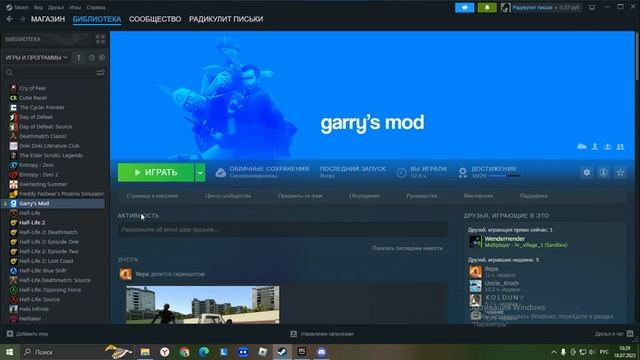Image resolution: width=640 pixels, height=360 pixels.
Task: Sort library by recent clock icon
Action: tap(92, 58)
